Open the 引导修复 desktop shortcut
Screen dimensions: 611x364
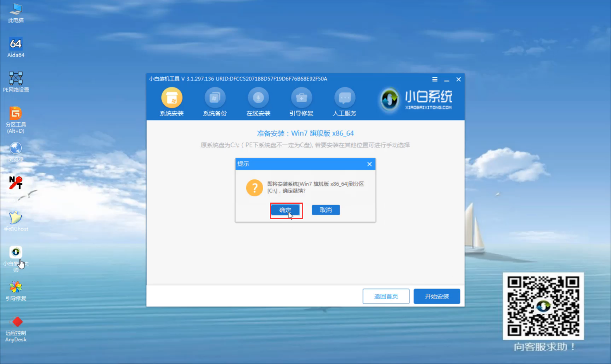coord(16,287)
